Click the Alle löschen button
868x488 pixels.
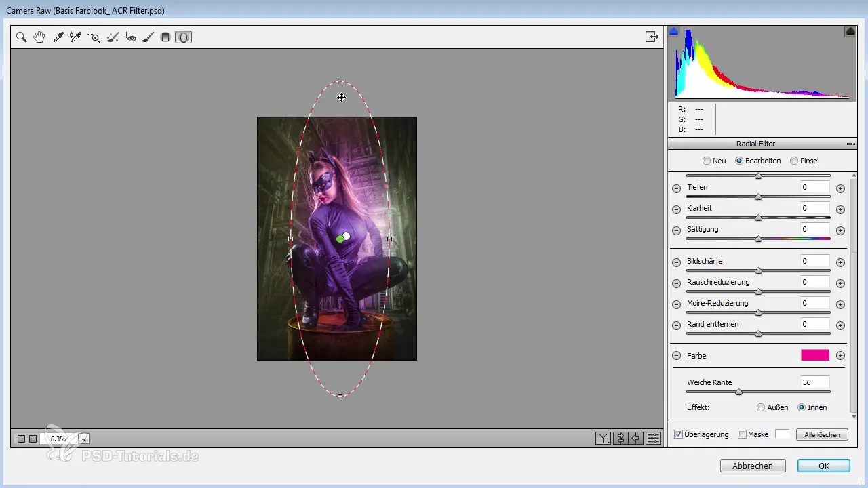(822, 434)
